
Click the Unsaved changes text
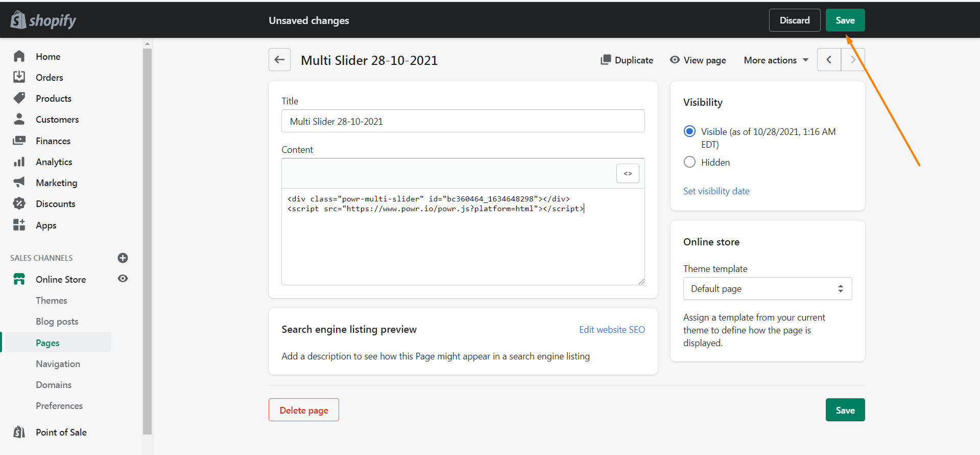309,20
